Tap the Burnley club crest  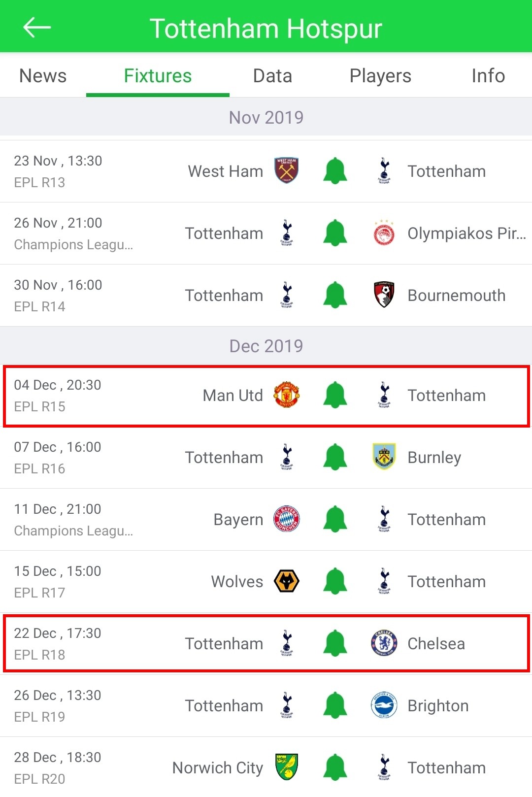384,457
